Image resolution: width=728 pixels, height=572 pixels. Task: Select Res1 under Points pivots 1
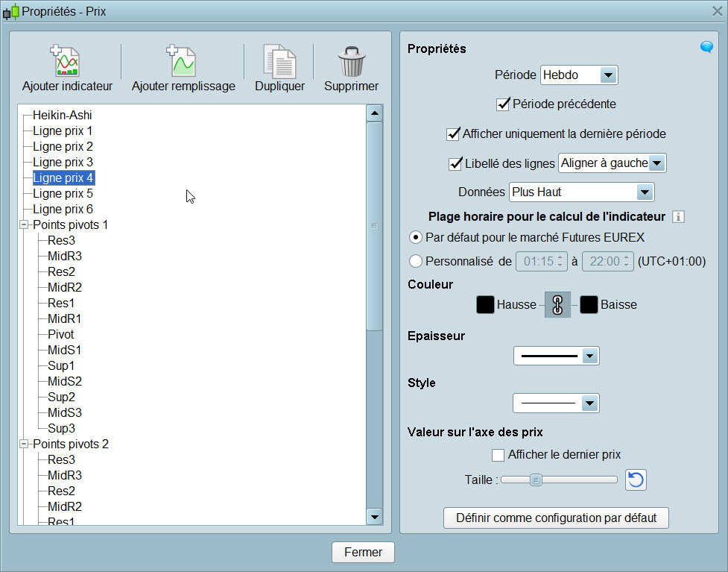[61, 304]
